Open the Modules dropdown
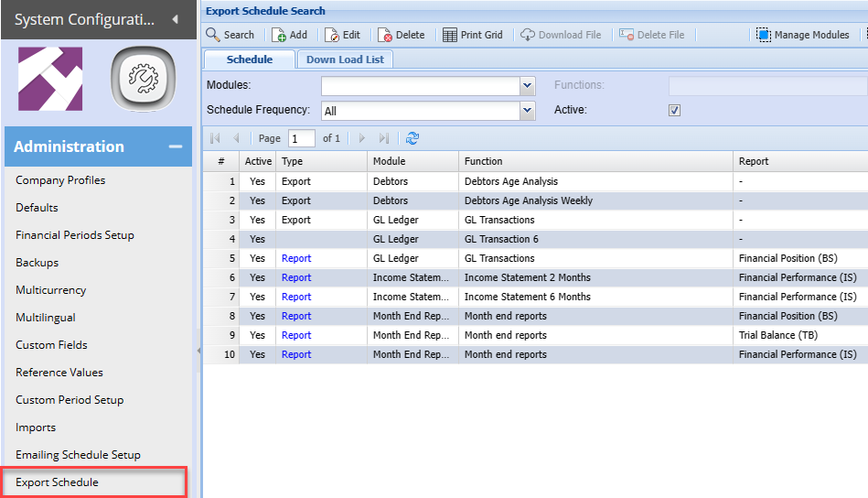This screenshot has height=498, width=868. point(527,86)
